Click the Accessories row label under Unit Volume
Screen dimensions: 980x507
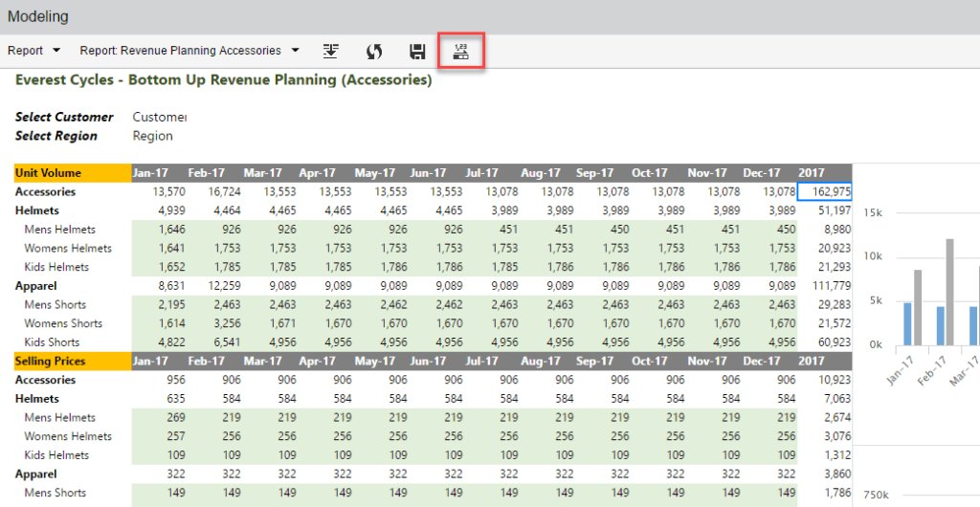[45, 191]
